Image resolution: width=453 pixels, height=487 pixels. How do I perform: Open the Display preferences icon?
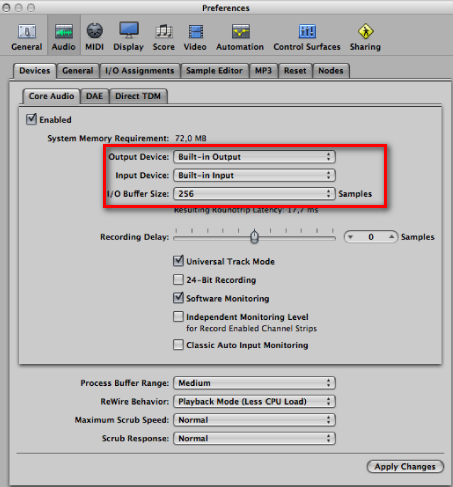[128, 37]
